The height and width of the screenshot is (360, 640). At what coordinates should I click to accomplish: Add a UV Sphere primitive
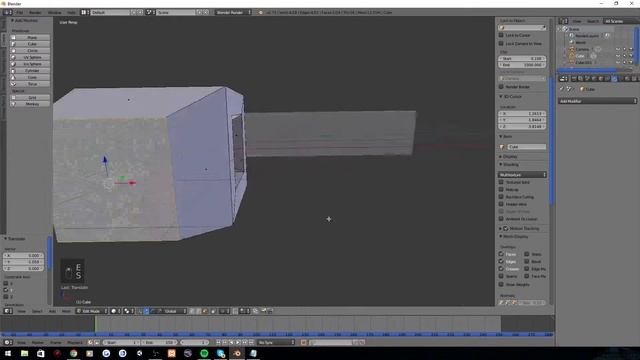pos(30,57)
